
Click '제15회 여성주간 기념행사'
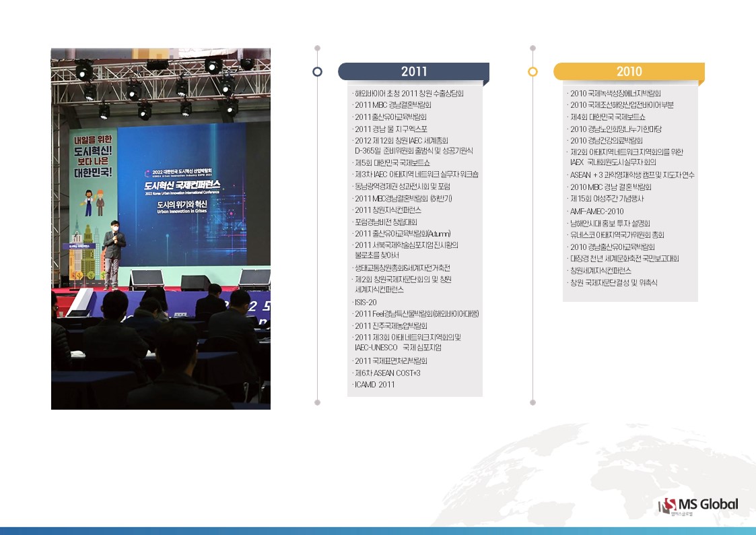pyautogui.click(x=607, y=199)
